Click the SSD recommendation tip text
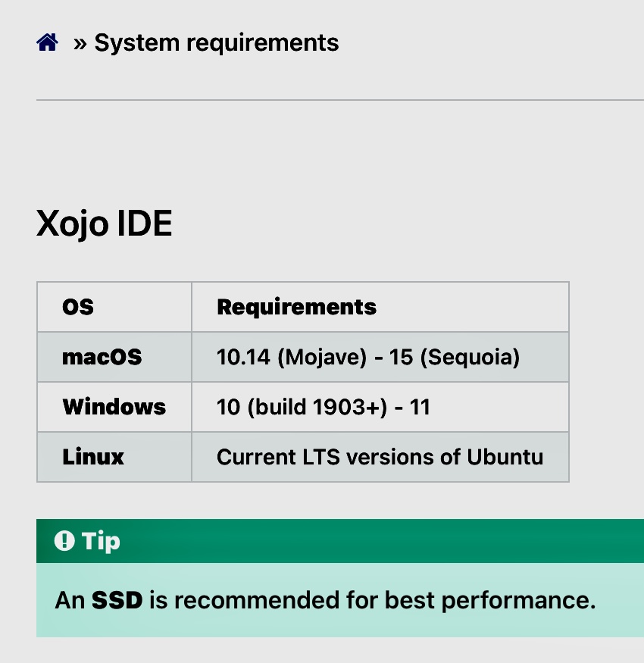The height and width of the screenshot is (663, 644). pos(325,600)
